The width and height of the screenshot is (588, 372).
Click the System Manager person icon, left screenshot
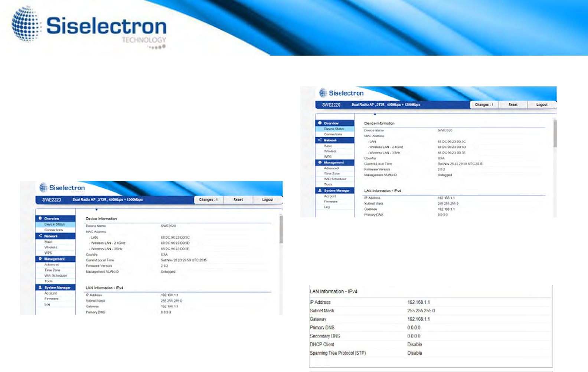click(40, 287)
